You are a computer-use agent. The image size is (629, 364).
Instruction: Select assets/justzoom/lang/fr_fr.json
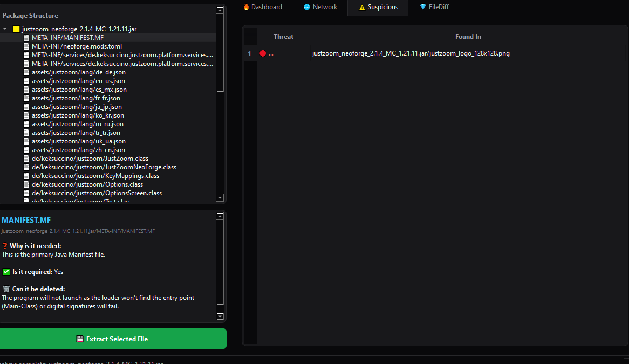click(x=76, y=98)
